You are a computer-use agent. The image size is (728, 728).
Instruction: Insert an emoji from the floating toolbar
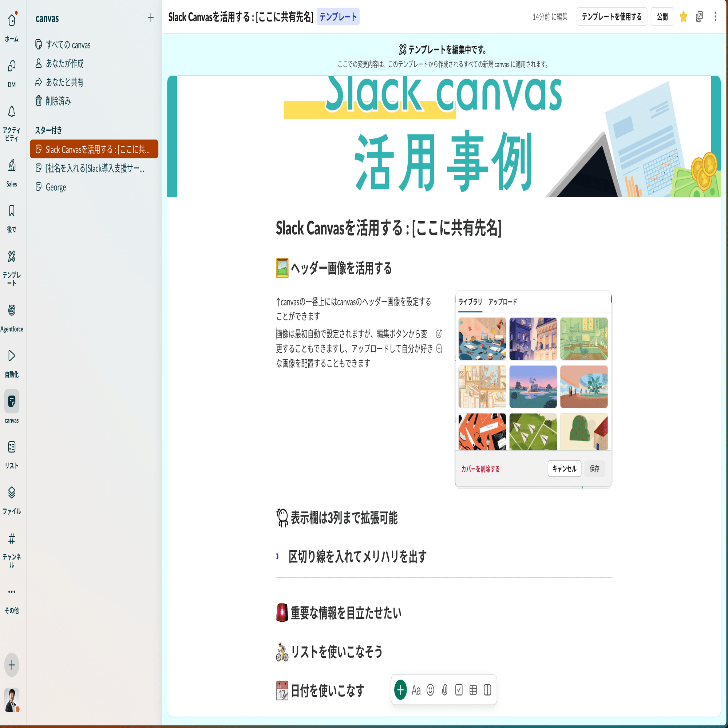tap(430, 690)
